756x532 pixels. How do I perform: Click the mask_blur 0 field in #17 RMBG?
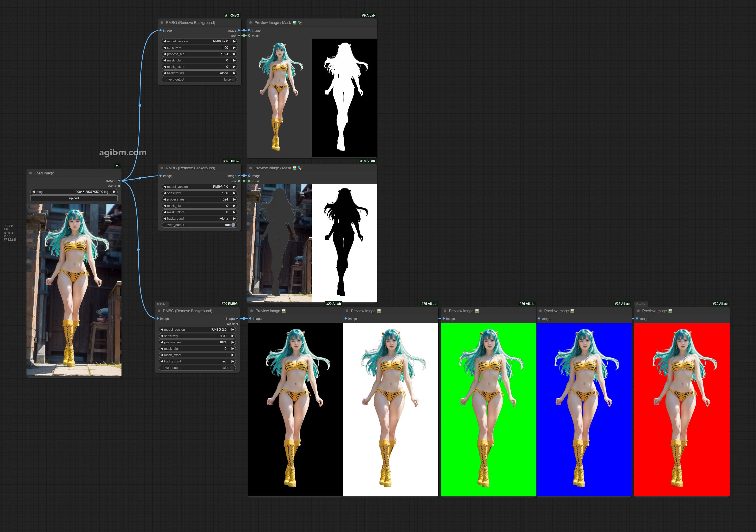point(199,206)
